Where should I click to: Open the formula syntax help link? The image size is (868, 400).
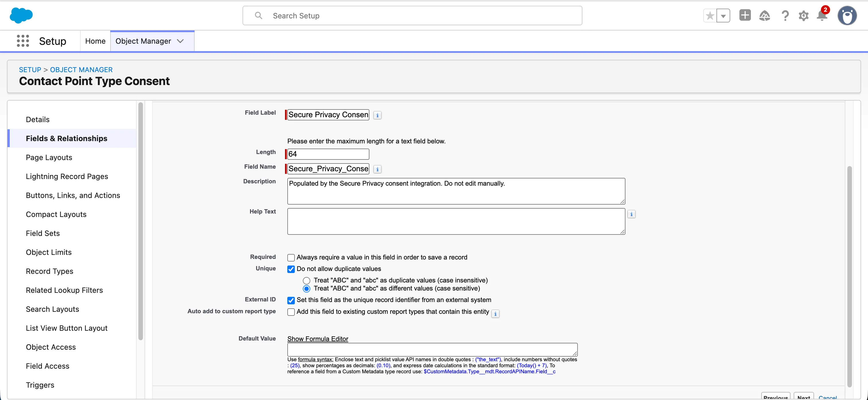[x=315, y=359]
